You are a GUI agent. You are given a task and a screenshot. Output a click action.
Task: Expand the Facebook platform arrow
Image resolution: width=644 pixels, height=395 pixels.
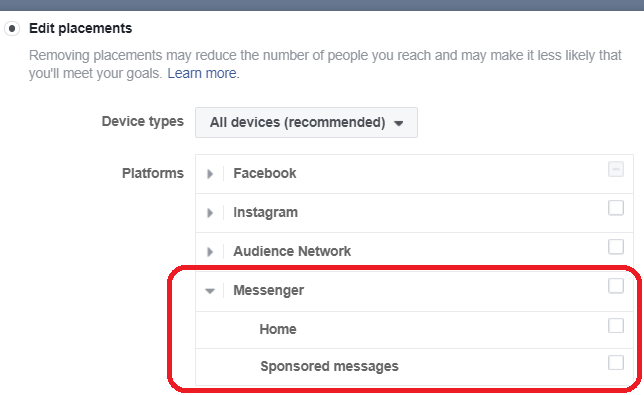coord(210,174)
